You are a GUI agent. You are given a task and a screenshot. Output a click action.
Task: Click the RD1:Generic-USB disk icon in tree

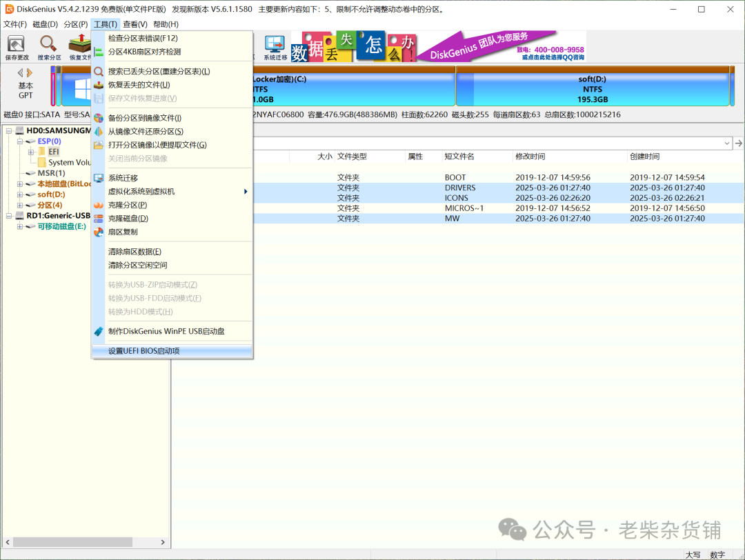point(19,216)
